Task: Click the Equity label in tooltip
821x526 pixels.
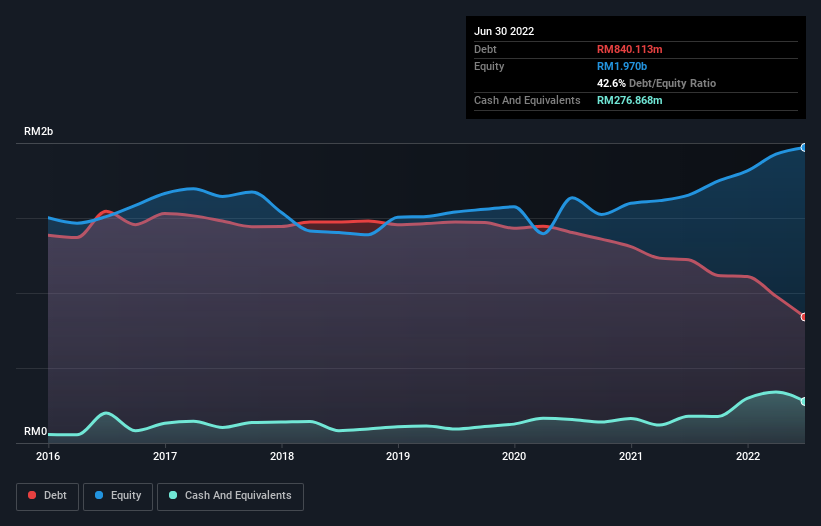Action: click(489, 66)
